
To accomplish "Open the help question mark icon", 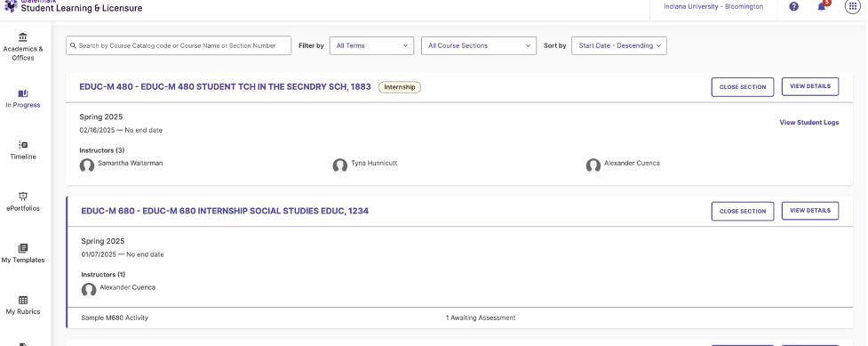I will (x=794, y=6).
